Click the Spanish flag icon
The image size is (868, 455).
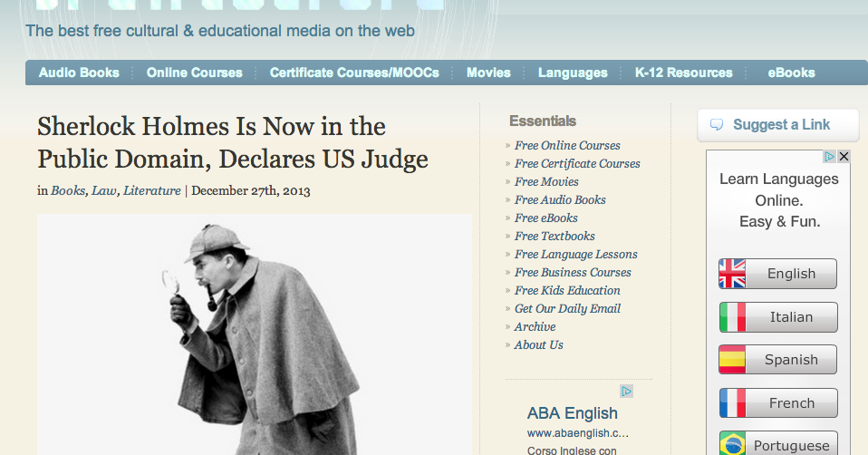732,360
